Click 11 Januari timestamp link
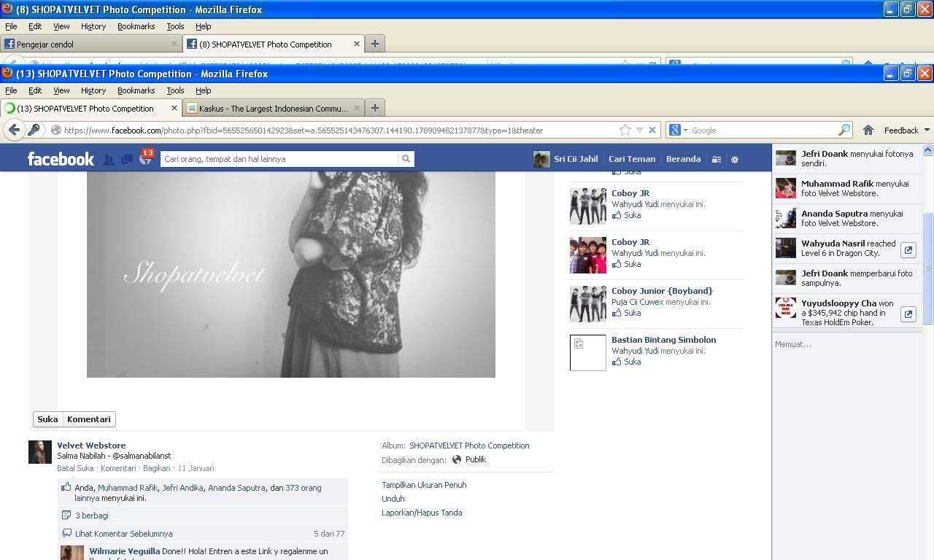Viewport: 934px width, 560px height. (x=196, y=468)
